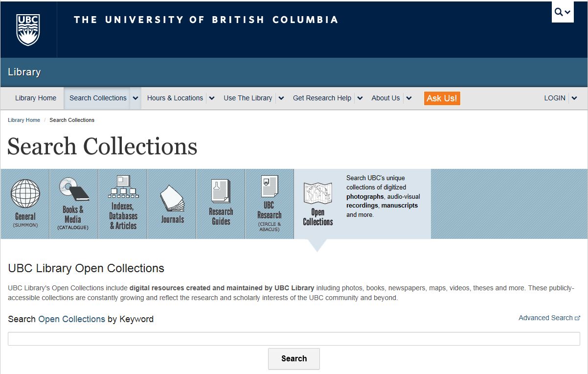The width and height of the screenshot is (588, 374).
Task: Expand the Hours & Locations dropdown arrow
Action: (x=212, y=98)
